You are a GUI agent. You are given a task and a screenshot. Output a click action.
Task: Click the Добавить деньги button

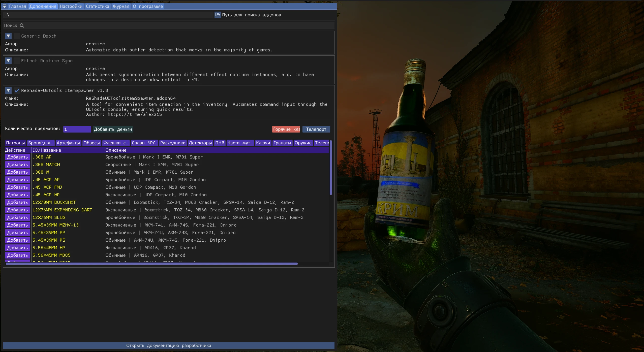(x=113, y=129)
